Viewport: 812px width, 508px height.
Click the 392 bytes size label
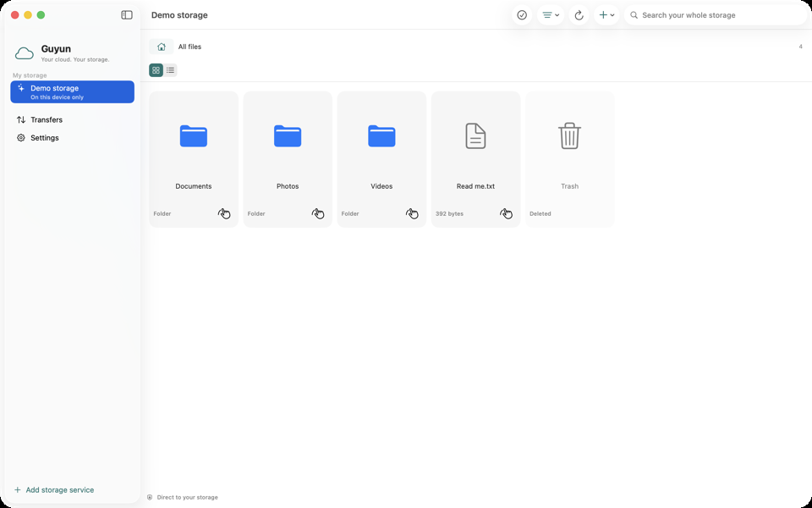[449, 213]
